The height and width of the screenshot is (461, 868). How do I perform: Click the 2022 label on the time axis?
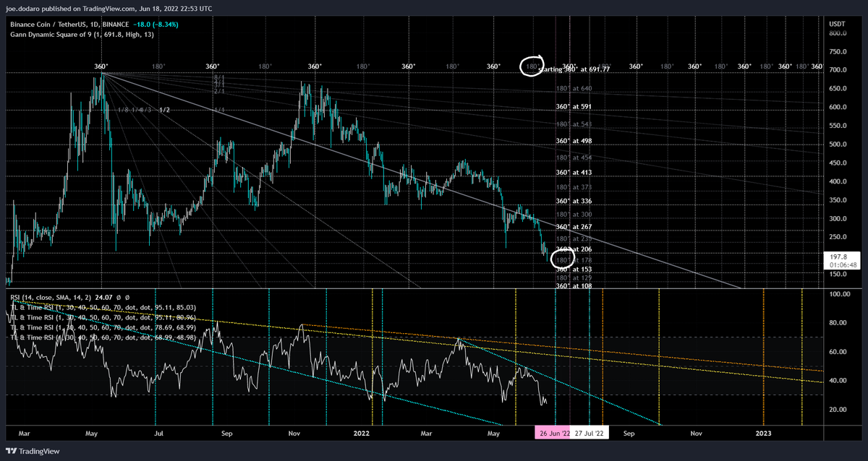tap(362, 434)
